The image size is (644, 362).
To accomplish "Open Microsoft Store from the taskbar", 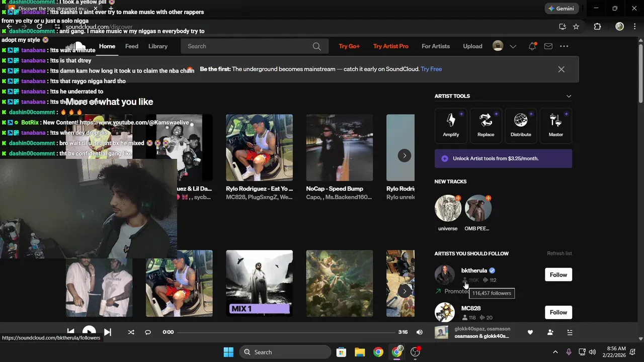I will tap(341, 352).
